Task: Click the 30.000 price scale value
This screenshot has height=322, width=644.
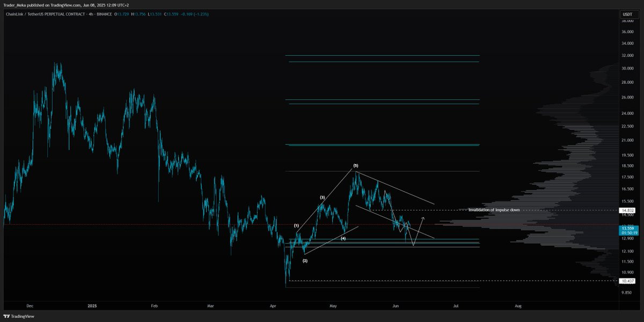Action: point(627,68)
